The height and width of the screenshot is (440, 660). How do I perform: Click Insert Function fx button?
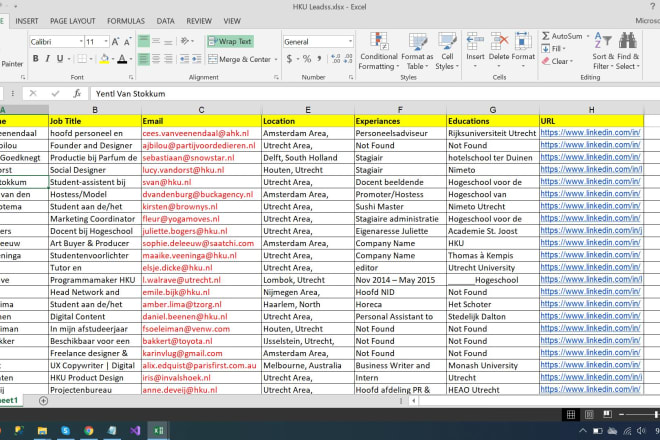click(x=77, y=93)
